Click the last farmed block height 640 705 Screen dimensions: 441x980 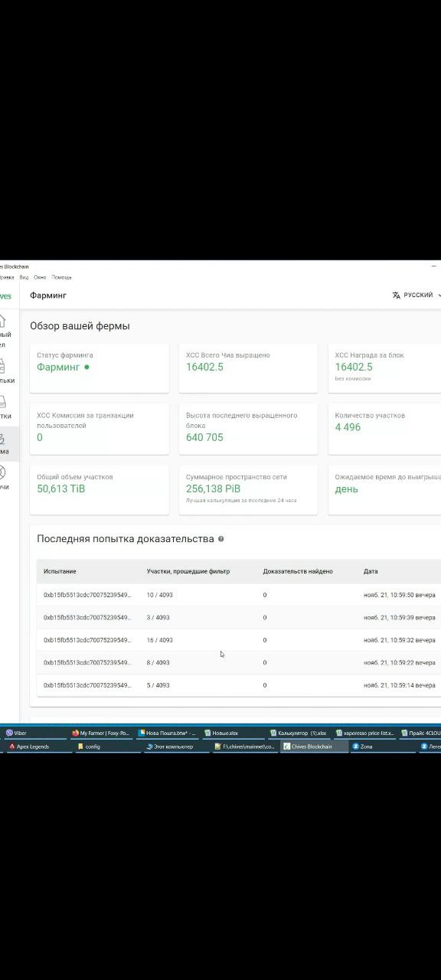204,438
